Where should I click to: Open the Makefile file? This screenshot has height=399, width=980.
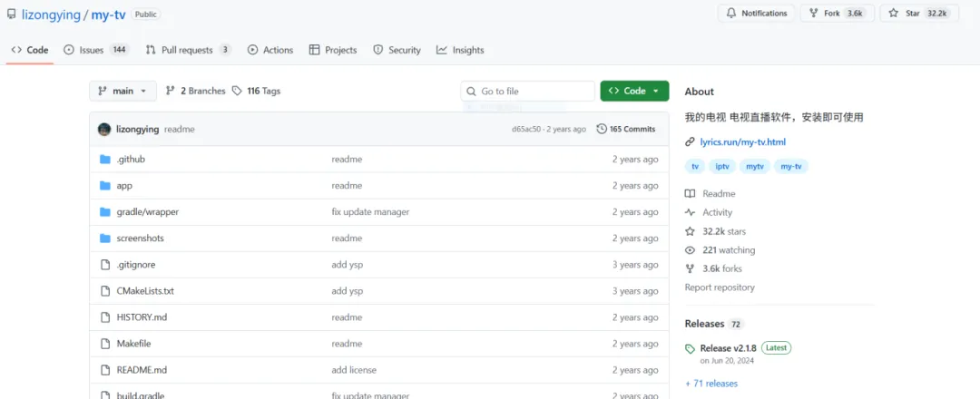[133, 344]
